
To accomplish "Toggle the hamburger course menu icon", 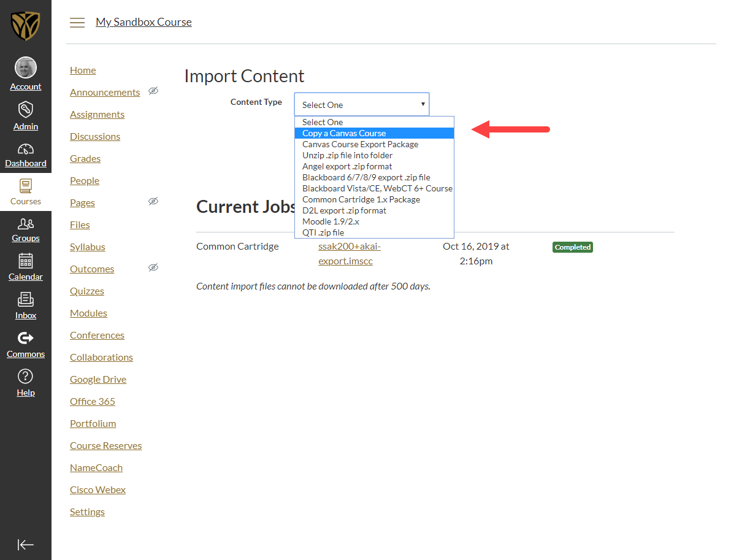I will click(77, 23).
